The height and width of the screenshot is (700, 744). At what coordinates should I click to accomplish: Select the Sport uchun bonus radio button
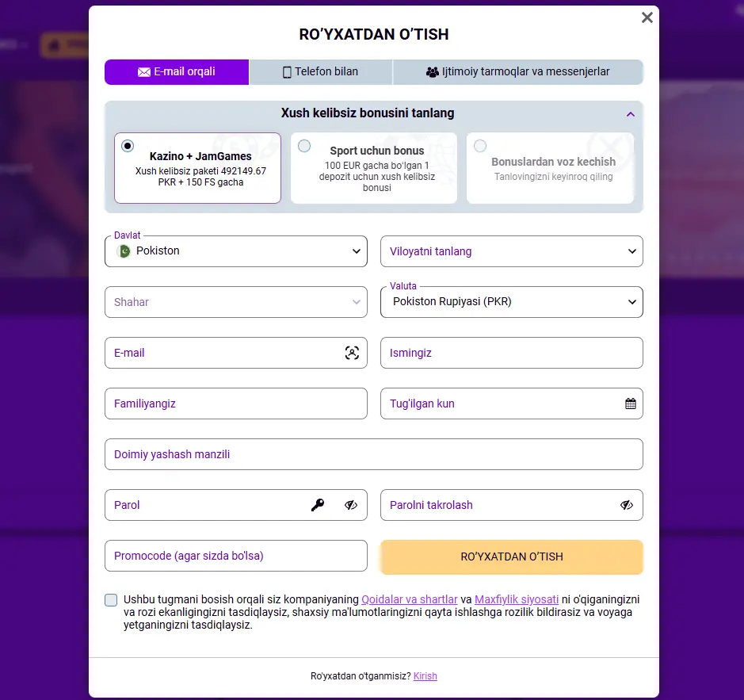[x=304, y=146]
